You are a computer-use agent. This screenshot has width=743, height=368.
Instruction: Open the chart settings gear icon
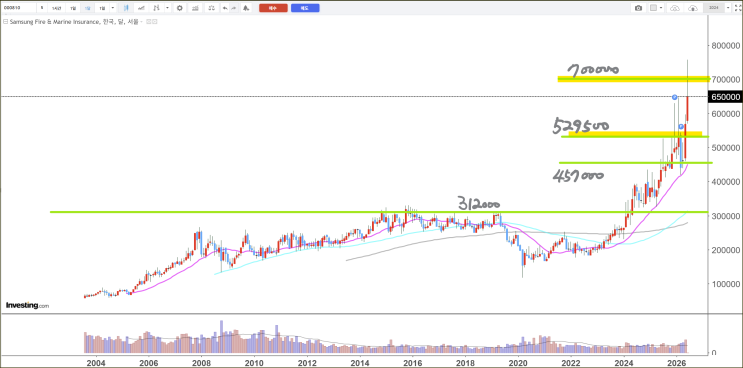[180, 8]
